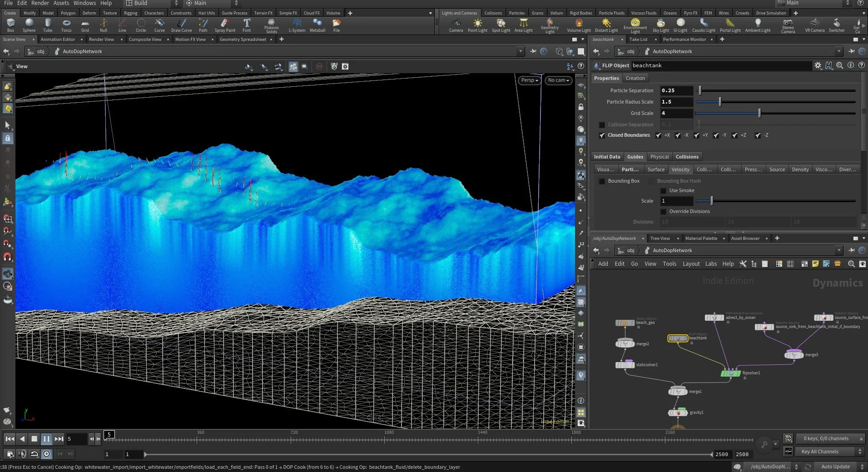This screenshot has width=868, height=472.
Task: Add a Point Light from the shelf
Action: point(477,25)
